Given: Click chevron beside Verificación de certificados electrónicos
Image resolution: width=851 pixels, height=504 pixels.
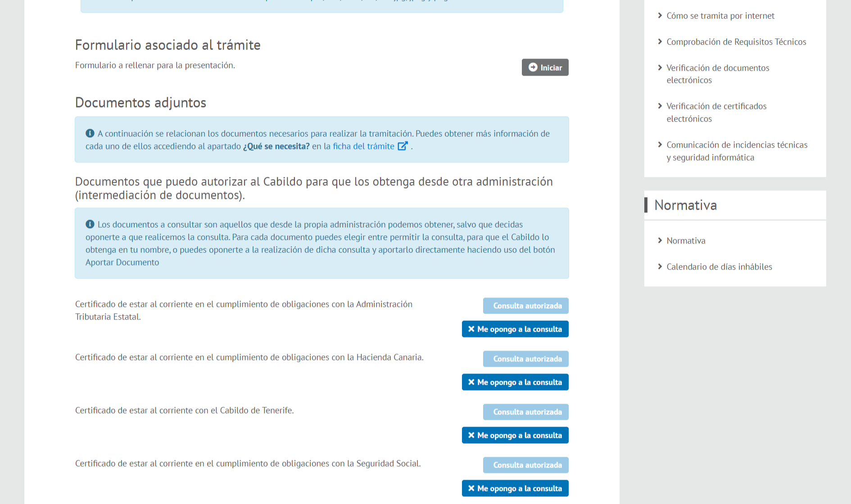Looking at the screenshot, I should coord(660,106).
